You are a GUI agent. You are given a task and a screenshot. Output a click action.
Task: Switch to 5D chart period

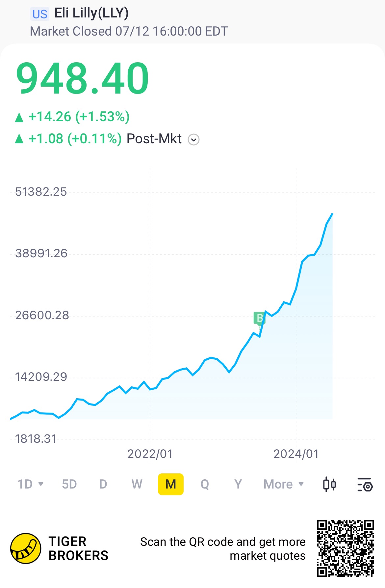(x=69, y=484)
